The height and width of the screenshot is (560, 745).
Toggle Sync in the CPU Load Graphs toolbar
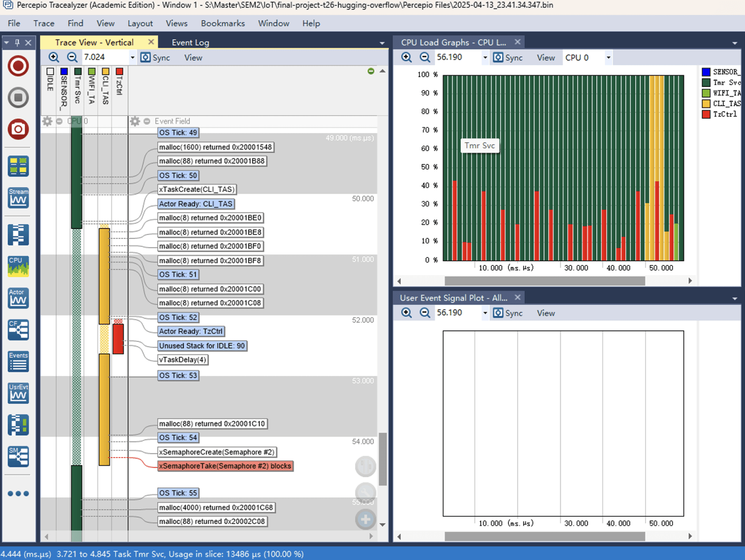click(x=508, y=58)
